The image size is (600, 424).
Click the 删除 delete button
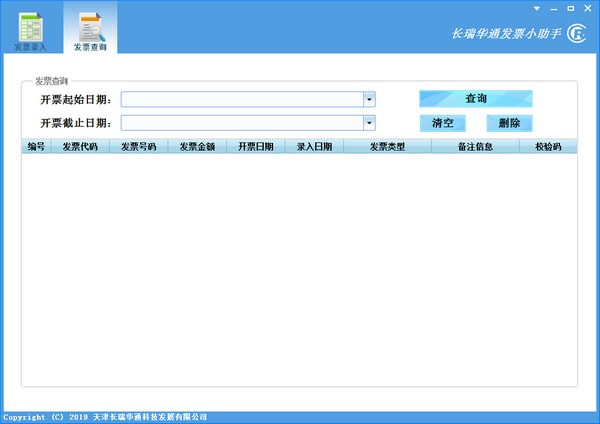[x=509, y=123]
